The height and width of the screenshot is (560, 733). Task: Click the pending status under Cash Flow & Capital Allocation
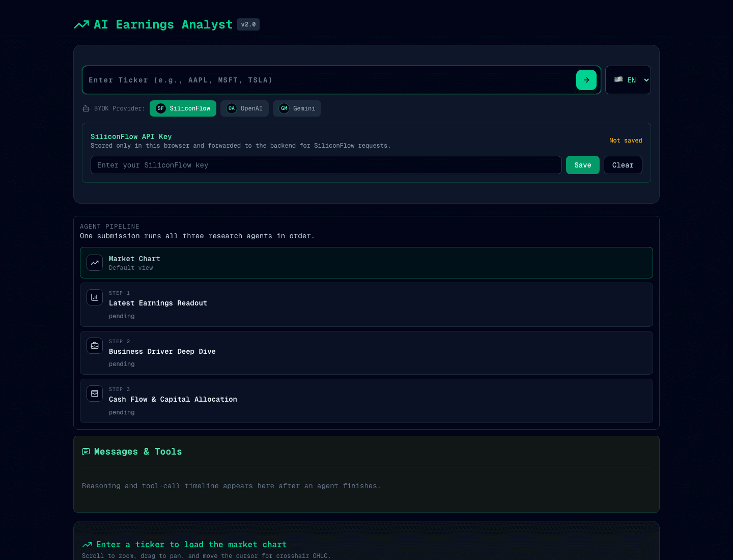tap(122, 412)
